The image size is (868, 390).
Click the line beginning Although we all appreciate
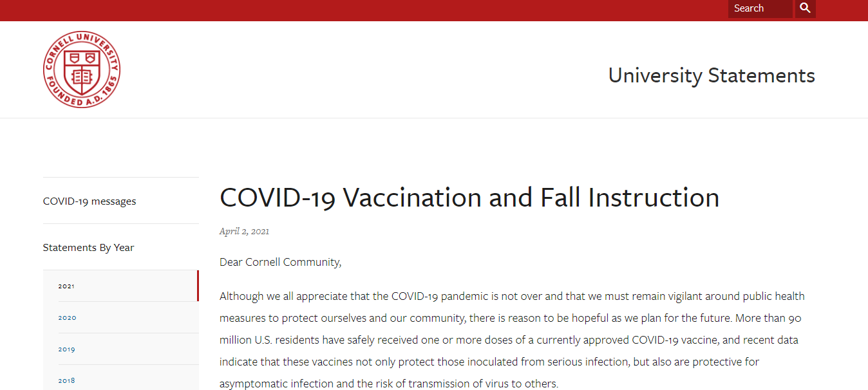(512, 296)
